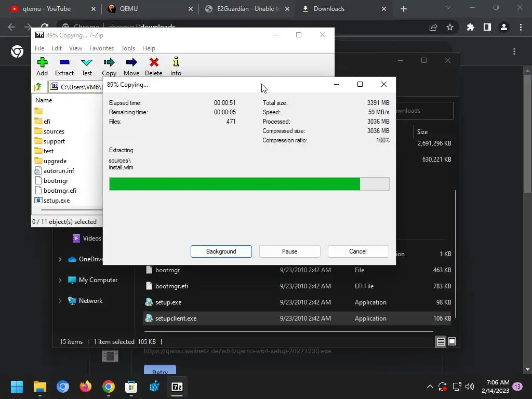Click the Retry download button
Image resolution: width=532 pixels, height=399 pixels.
(x=160, y=369)
